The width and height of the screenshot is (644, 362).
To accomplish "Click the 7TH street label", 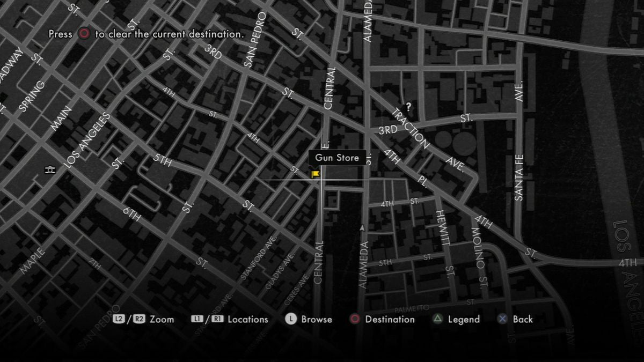I will 95,264.
